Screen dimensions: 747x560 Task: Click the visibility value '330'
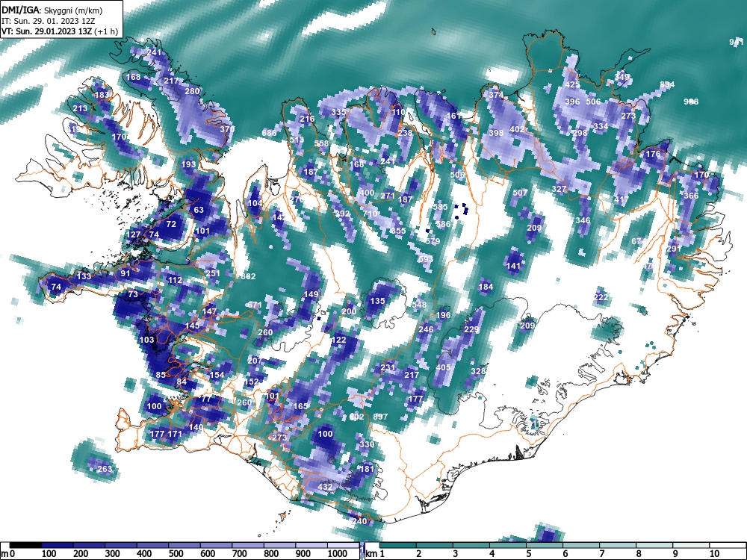(367, 444)
